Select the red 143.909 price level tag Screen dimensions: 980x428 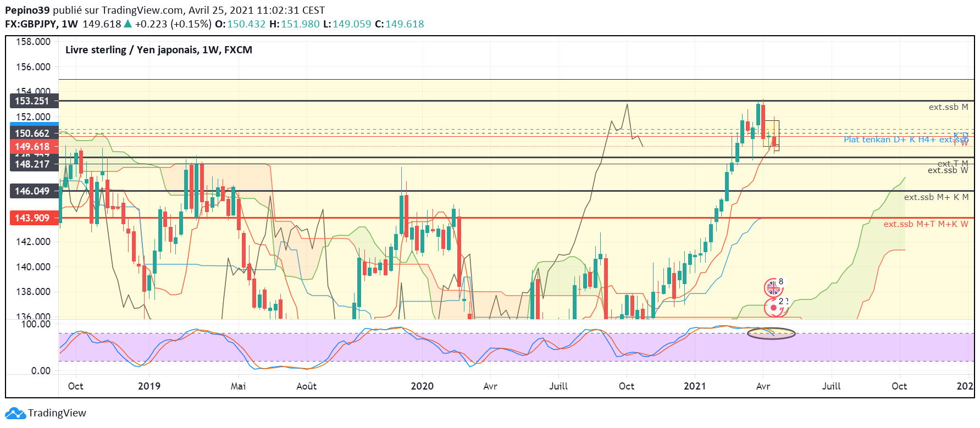[x=34, y=218]
